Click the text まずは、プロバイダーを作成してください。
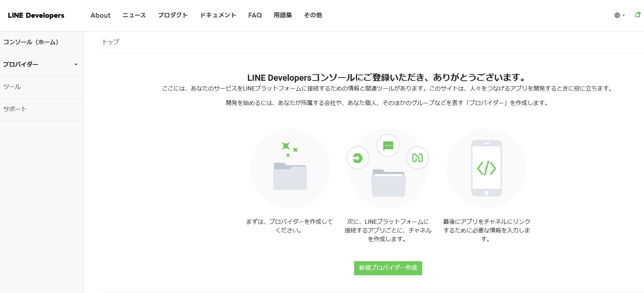The image size is (644, 293). [x=289, y=226]
